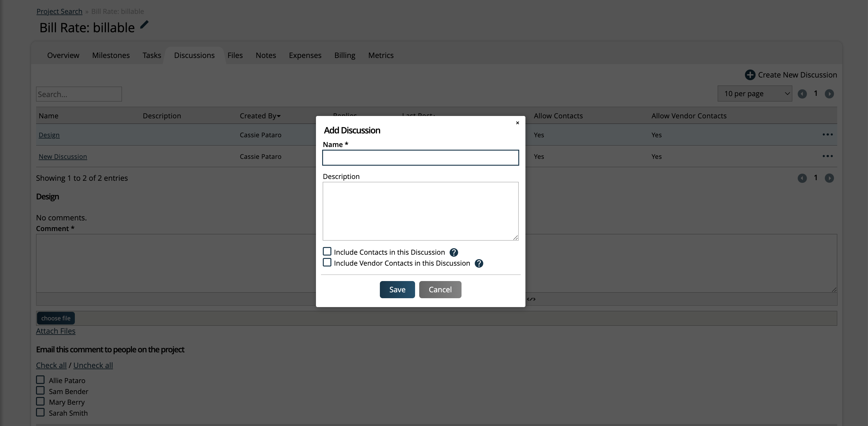Click the Check all link
Viewport: 868px width, 426px height.
click(51, 365)
